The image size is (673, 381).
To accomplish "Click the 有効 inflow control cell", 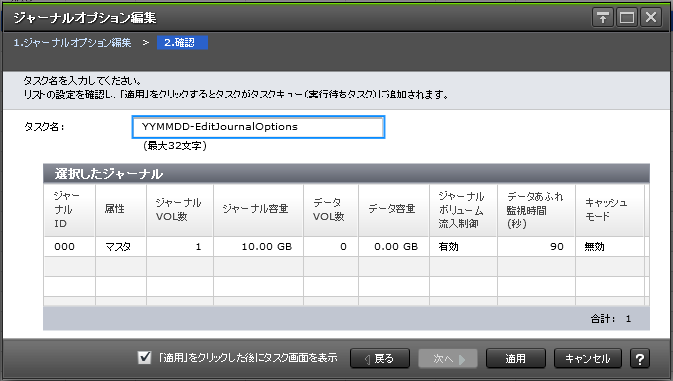I will click(x=464, y=247).
